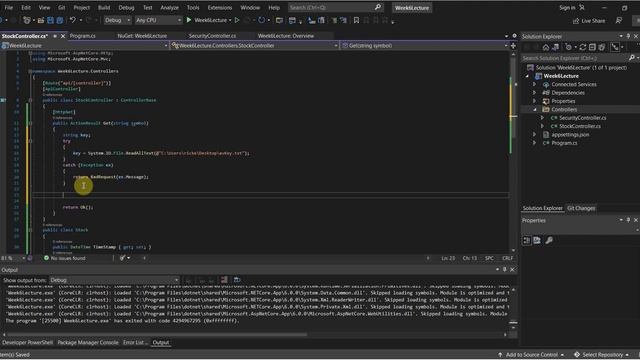The height and width of the screenshot is (360, 640).
Task: Switch to the Week6Lecture: Overview tab
Action: pyautogui.click(x=286, y=36)
